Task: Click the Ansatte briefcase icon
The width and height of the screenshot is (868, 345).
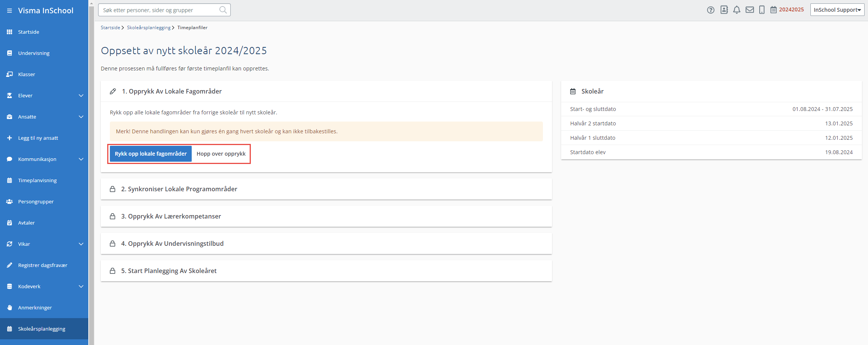Action: pos(9,117)
